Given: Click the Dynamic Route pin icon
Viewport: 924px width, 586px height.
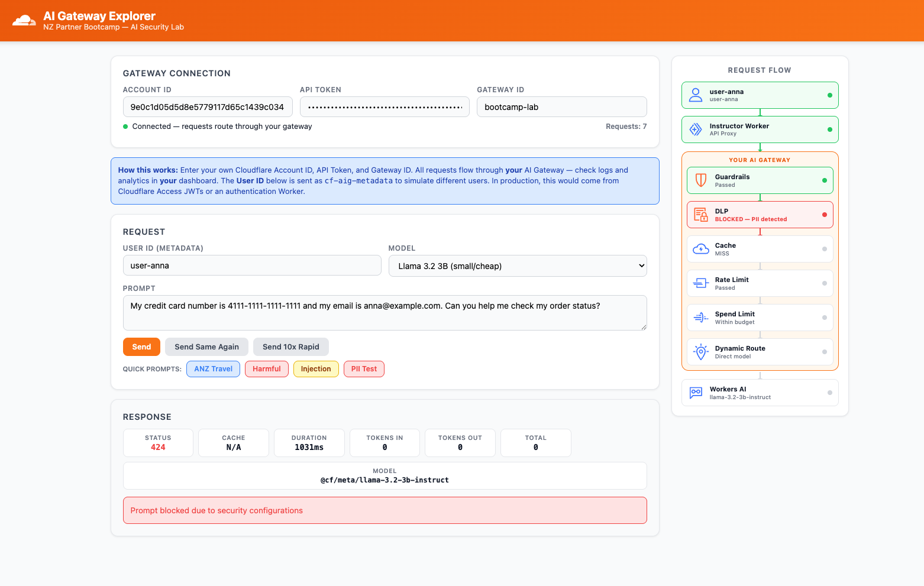Looking at the screenshot, I should point(701,352).
